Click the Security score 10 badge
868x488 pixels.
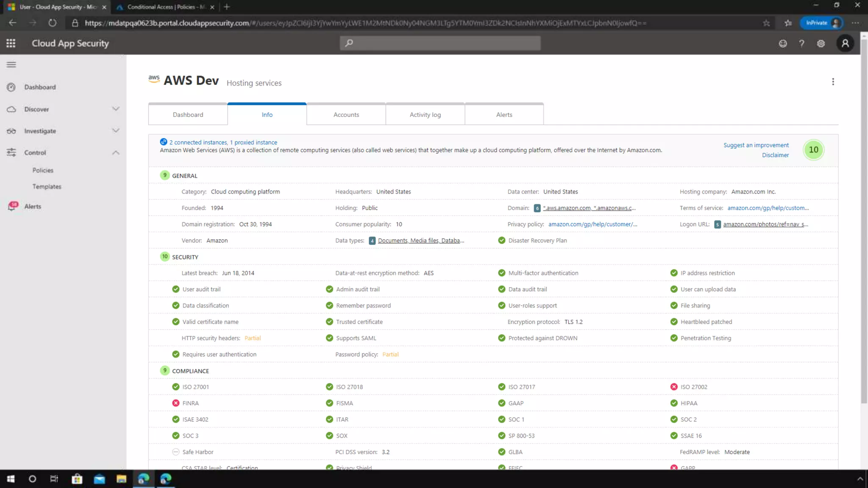point(165,257)
